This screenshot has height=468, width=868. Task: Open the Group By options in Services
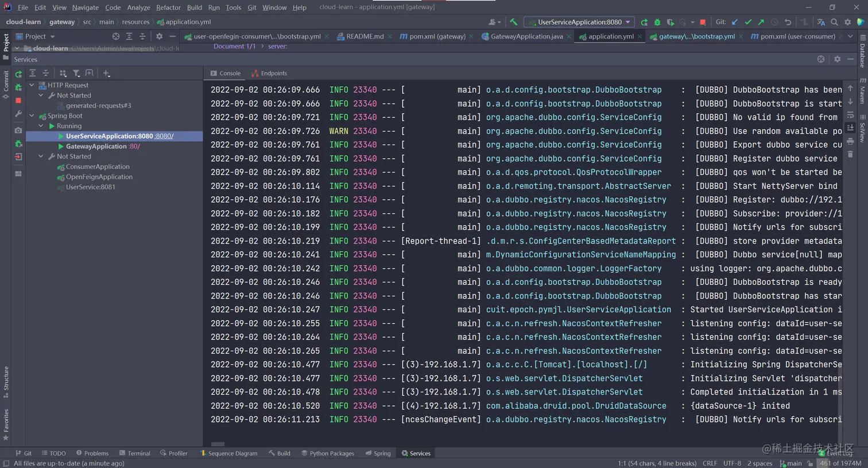(63, 74)
